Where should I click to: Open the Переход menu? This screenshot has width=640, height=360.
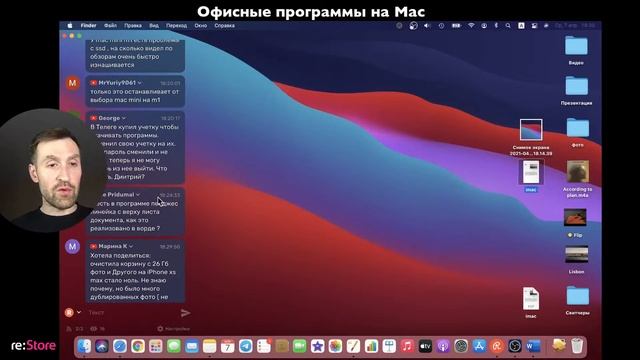point(176,25)
